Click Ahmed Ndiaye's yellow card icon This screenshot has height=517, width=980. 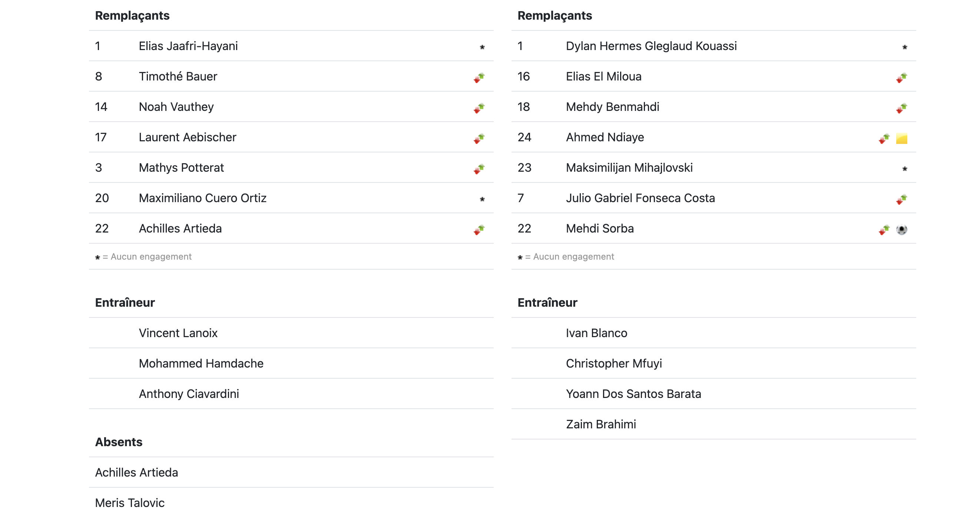pyautogui.click(x=901, y=139)
